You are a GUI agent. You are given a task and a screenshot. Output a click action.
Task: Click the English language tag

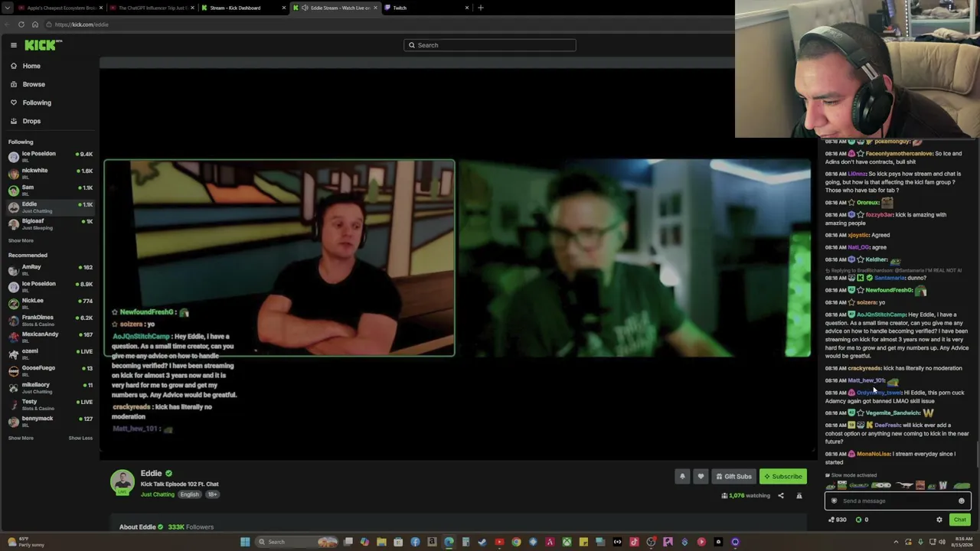189,494
